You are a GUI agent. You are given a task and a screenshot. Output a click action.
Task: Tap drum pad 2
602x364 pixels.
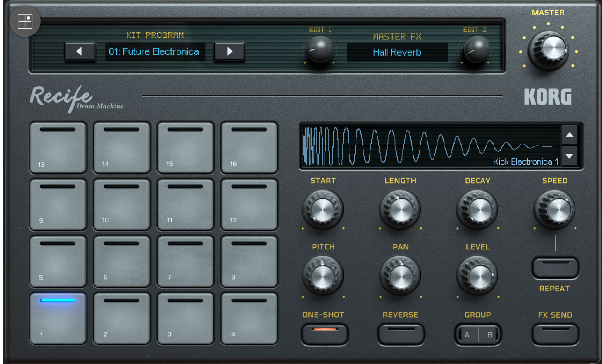(x=122, y=318)
